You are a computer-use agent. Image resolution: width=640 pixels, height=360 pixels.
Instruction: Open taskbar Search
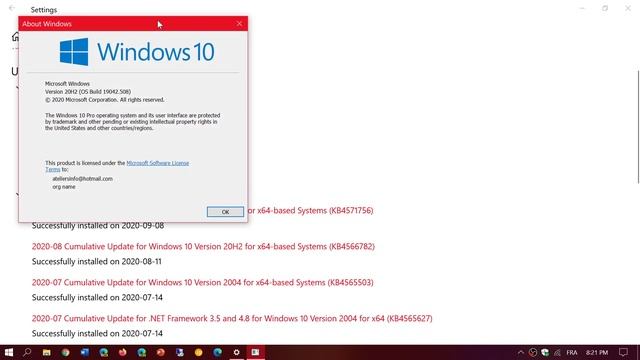tap(27, 352)
